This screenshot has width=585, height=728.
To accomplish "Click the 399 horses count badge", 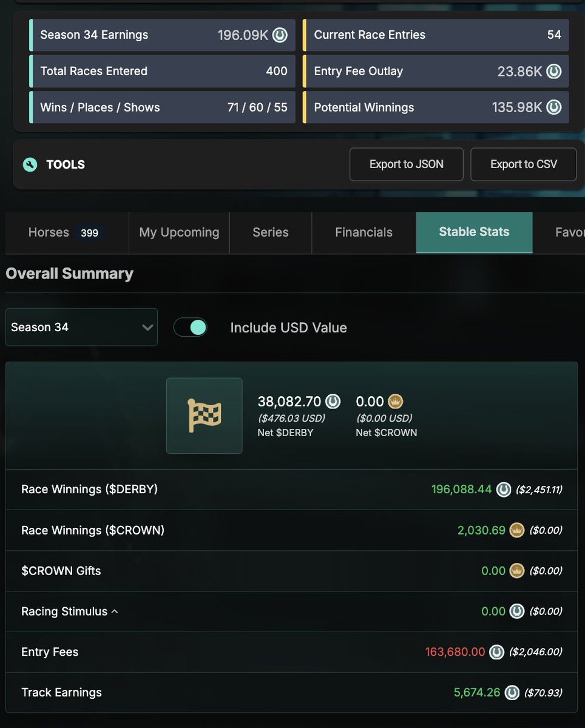I will 89,232.
